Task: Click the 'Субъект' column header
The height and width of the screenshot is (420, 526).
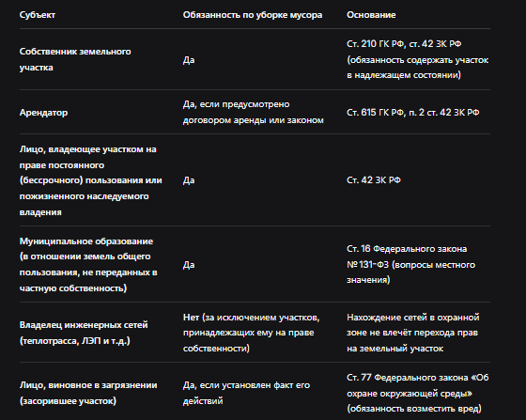Action: [x=38, y=15]
